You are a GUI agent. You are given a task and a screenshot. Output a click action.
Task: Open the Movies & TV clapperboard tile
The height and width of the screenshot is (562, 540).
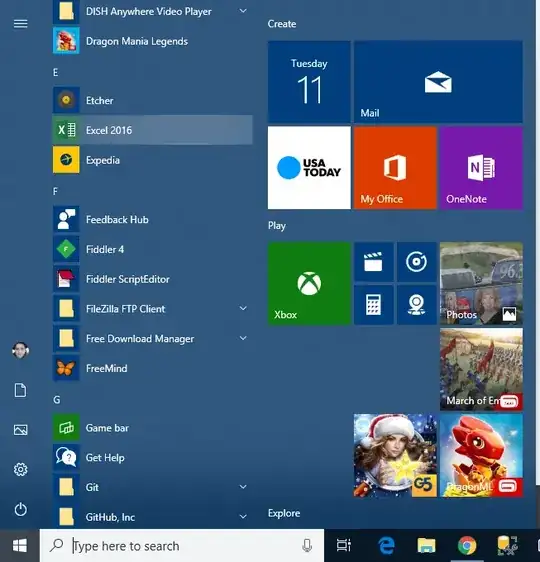coord(373,262)
